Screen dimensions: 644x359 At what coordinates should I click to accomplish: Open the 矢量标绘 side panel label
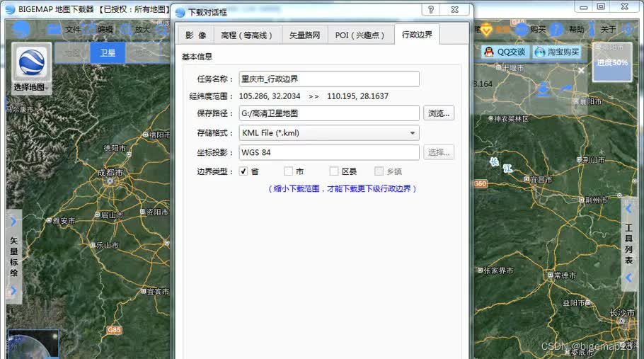point(13,256)
